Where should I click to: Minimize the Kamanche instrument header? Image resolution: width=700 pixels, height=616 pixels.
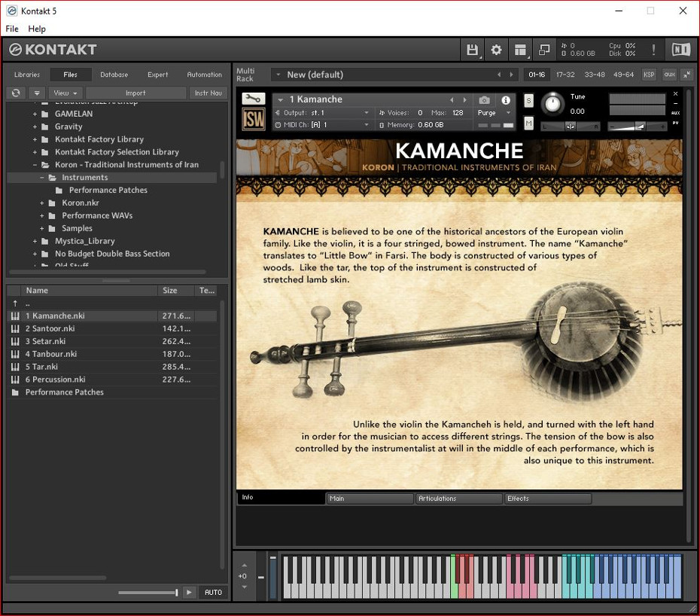(x=675, y=103)
